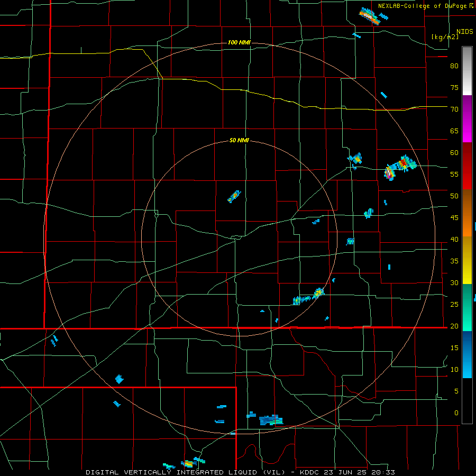The image size is (476, 476).
Task: Select scale value 60
Action: click(x=454, y=153)
